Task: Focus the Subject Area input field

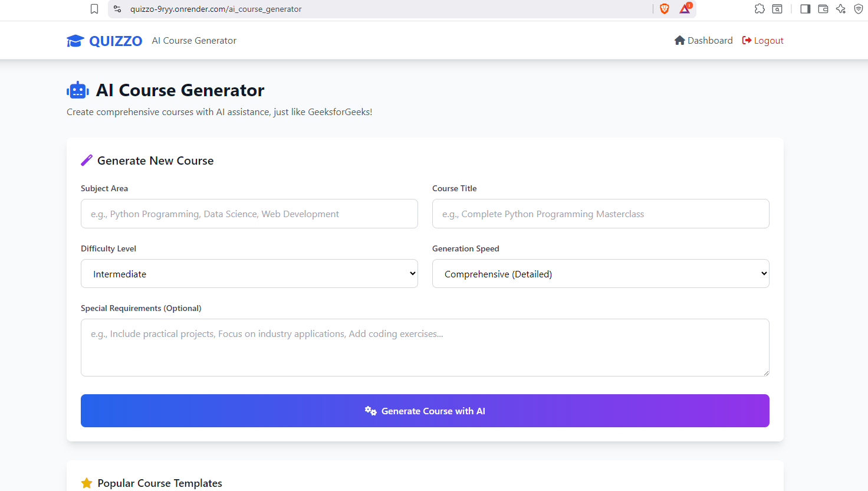Action: pos(249,214)
